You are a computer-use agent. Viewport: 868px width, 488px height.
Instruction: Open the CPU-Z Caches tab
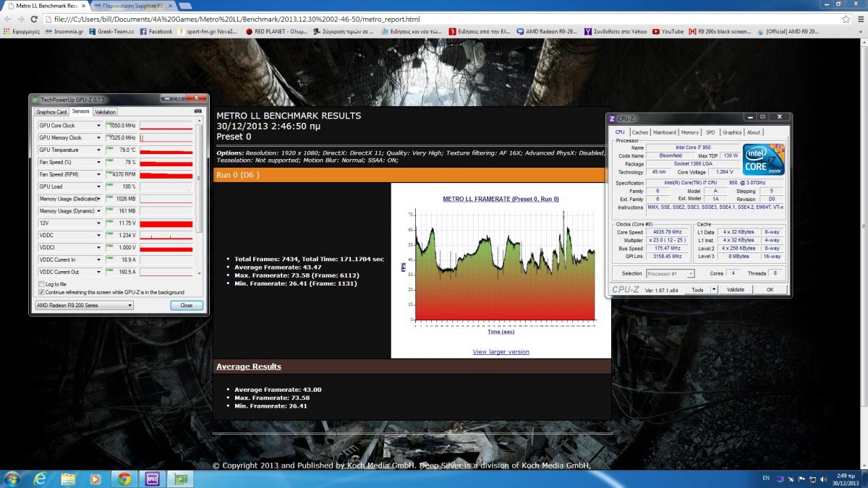(640, 132)
